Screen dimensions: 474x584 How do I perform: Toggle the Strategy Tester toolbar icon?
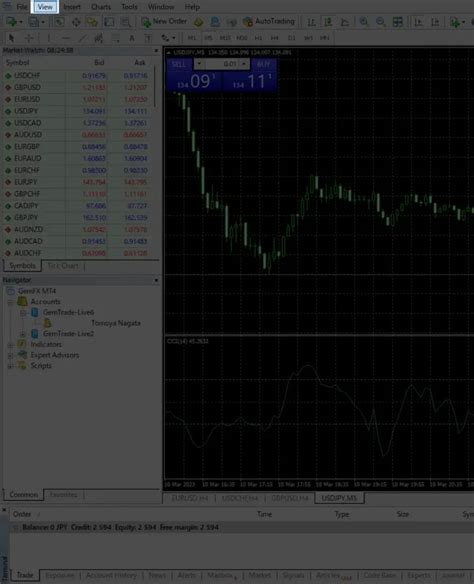pos(126,22)
